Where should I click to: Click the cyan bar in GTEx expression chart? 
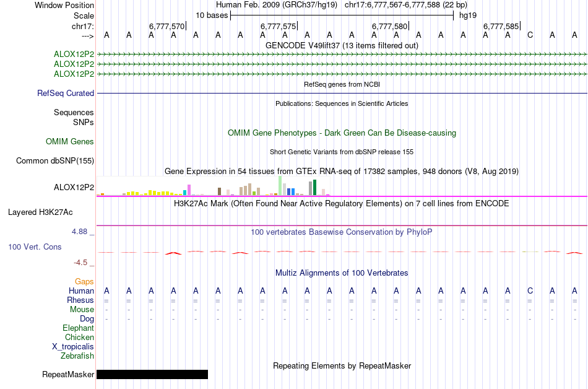[185, 193]
